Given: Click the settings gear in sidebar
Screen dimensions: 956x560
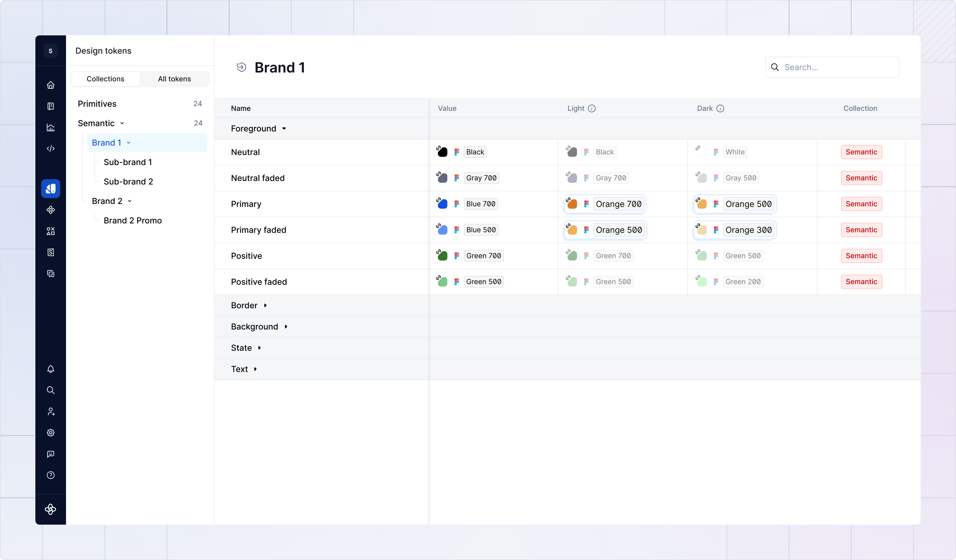Looking at the screenshot, I should 50,433.
